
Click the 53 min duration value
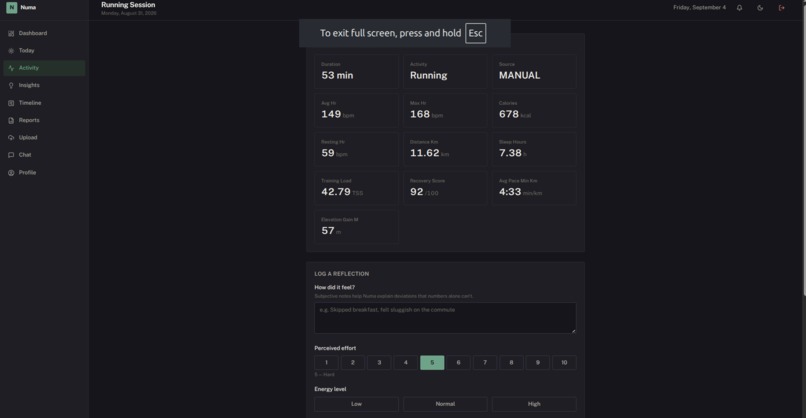point(337,76)
